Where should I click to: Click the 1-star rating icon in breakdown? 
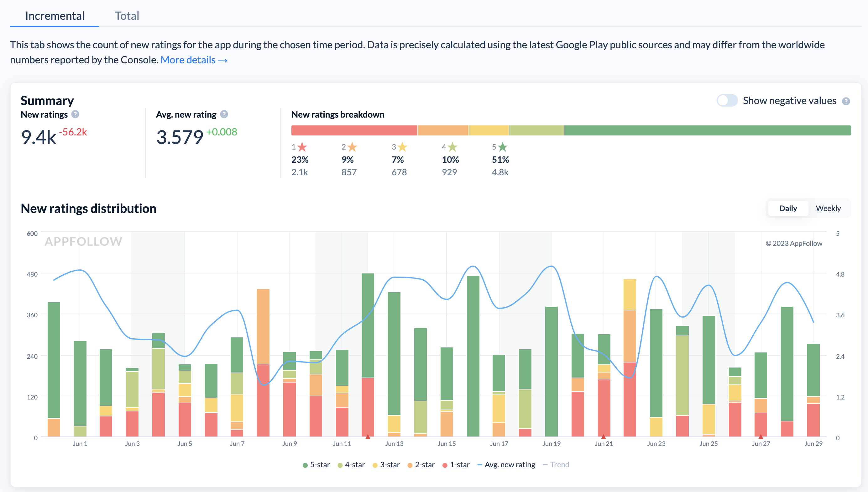pos(301,147)
